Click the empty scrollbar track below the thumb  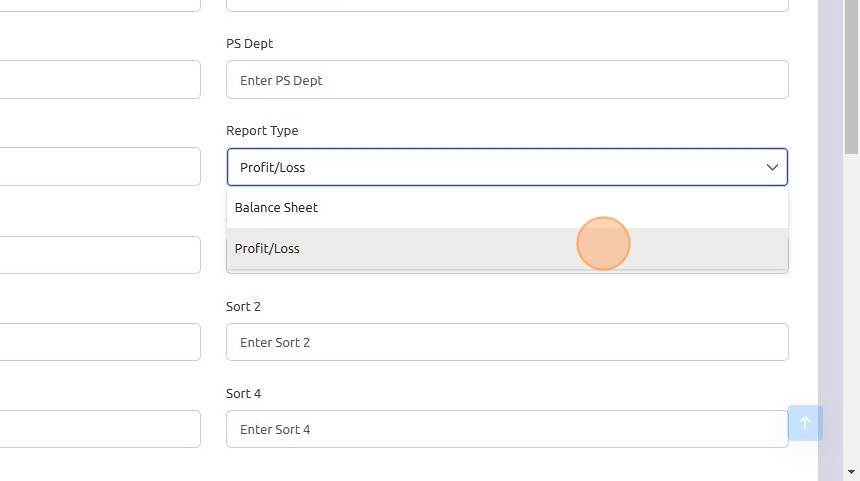tap(852, 300)
